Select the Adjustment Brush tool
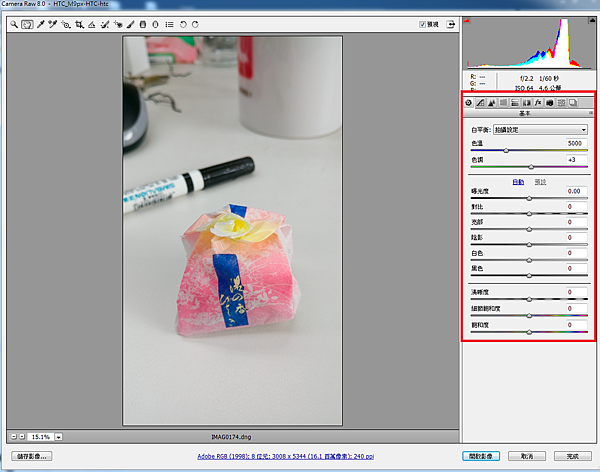 click(130, 24)
